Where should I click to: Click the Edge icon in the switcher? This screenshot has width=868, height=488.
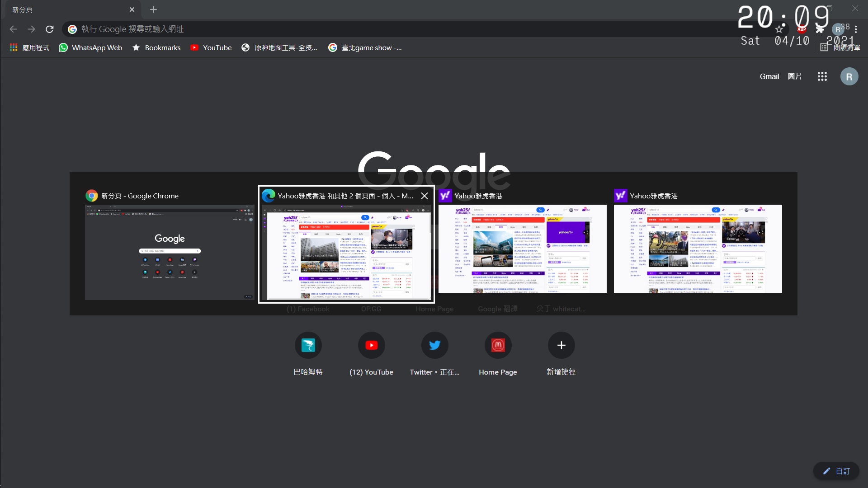(269, 196)
